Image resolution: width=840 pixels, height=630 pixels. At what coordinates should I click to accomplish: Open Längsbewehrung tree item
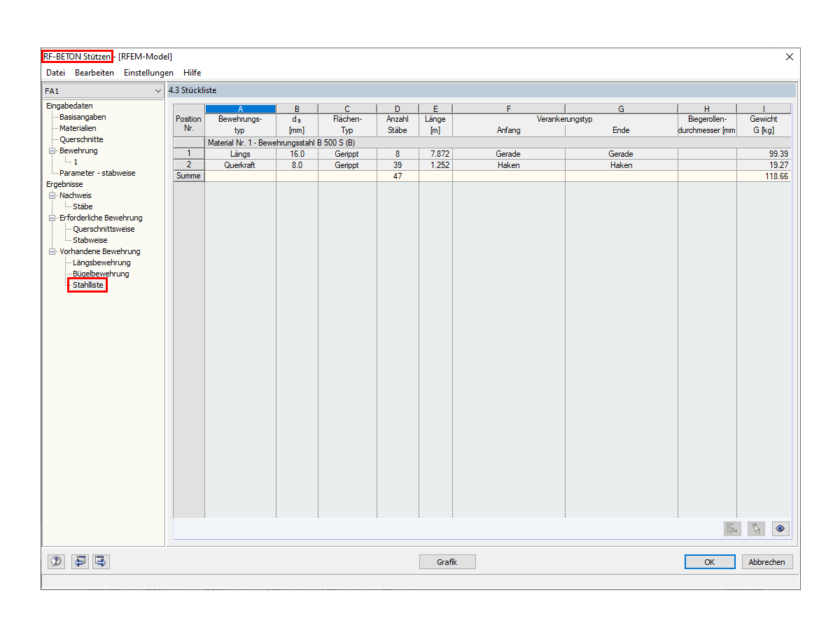[101, 262]
